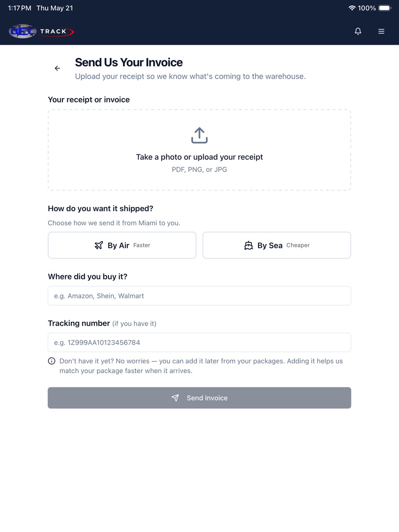This screenshot has width=399, height=532.
Task: Tap the info circle icon
Action: tap(52, 361)
